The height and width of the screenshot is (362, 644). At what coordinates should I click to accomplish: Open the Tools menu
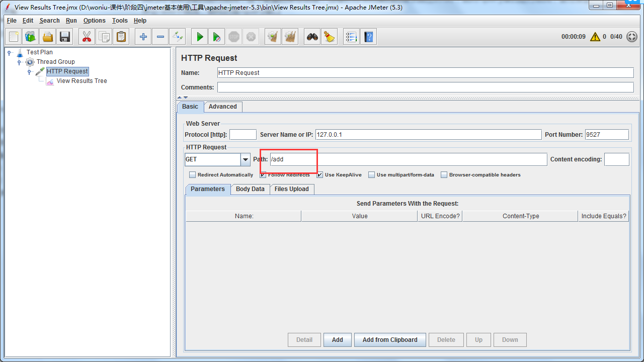tap(120, 21)
